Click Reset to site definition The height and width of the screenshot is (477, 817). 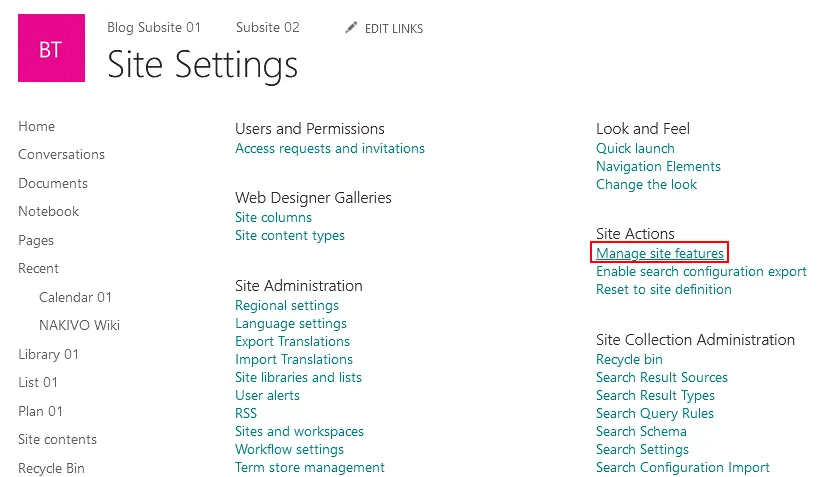(663, 290)
